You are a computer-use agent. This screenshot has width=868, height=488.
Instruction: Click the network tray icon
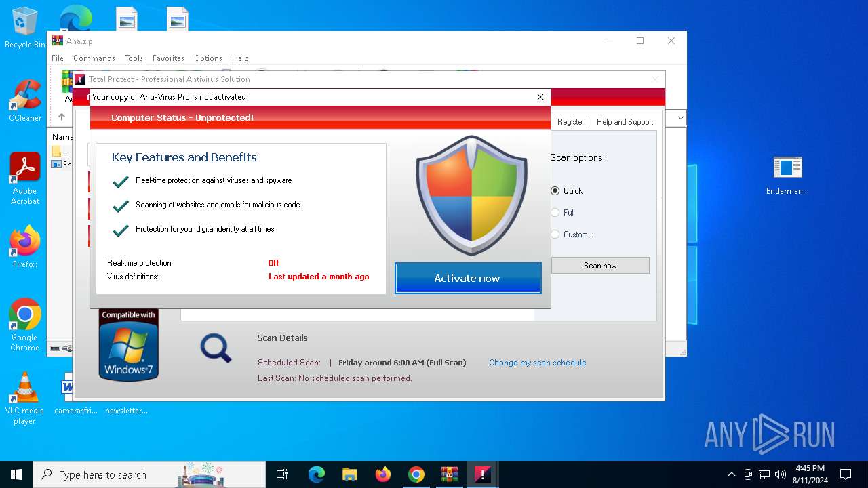pos(764,474)
